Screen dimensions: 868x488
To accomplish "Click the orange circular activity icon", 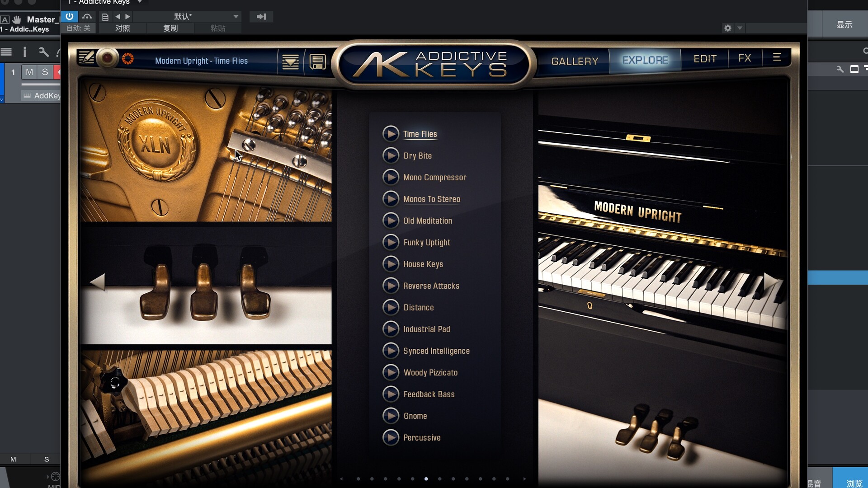I will click(x=128, y=58).
